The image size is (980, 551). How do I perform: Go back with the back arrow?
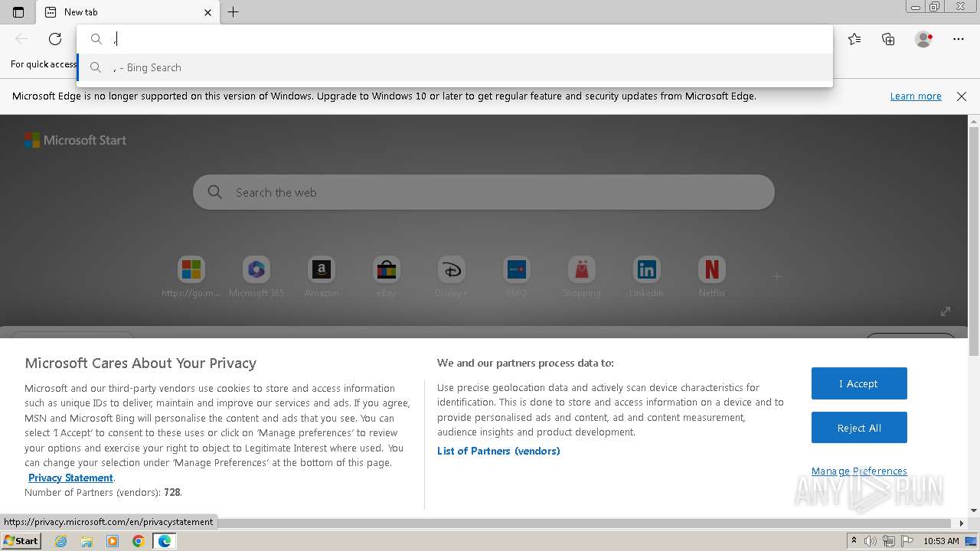coord(21,39)
